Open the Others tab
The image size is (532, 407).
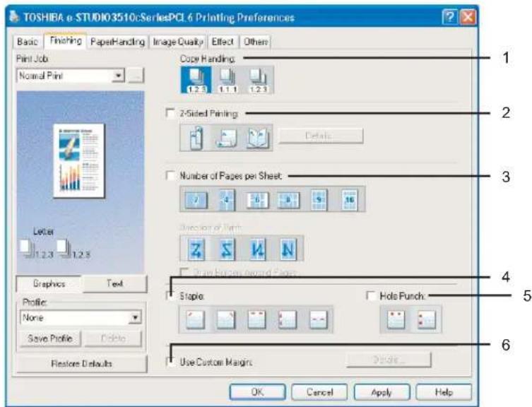256,42
